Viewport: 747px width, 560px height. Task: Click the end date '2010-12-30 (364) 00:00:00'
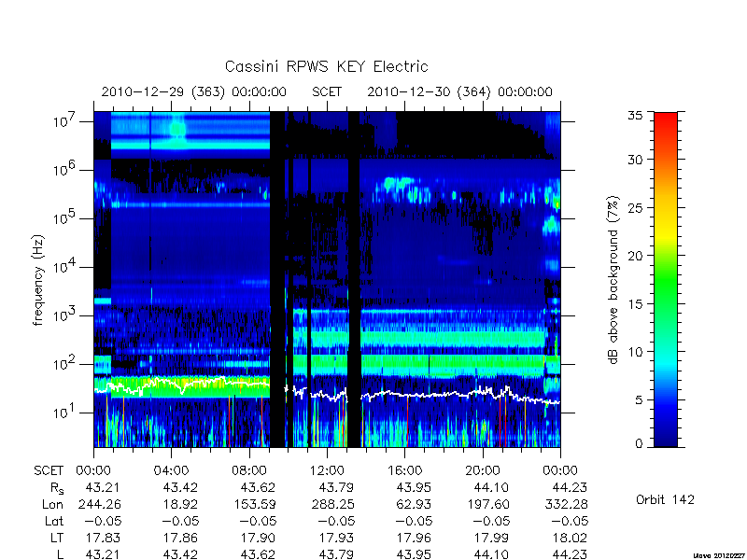(459, 91)
